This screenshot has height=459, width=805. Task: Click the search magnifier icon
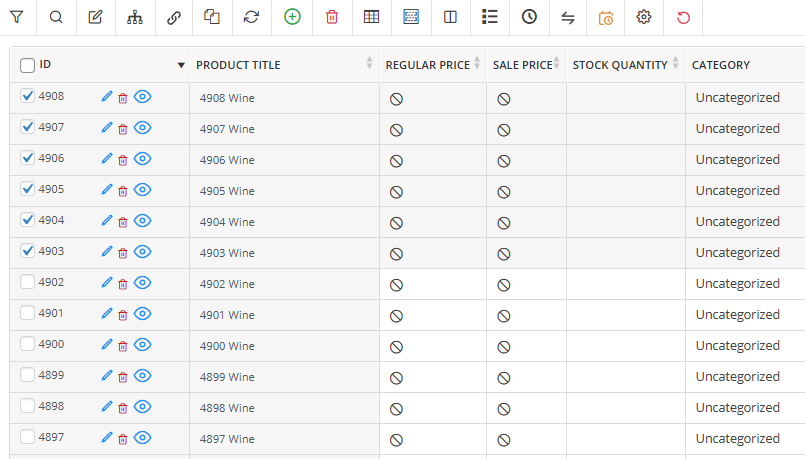(56, 17)
